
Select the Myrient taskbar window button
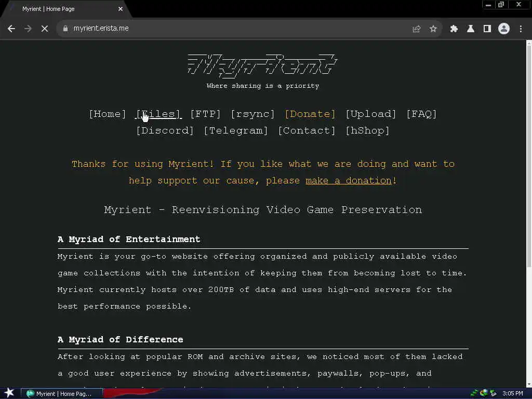point(62,394)
